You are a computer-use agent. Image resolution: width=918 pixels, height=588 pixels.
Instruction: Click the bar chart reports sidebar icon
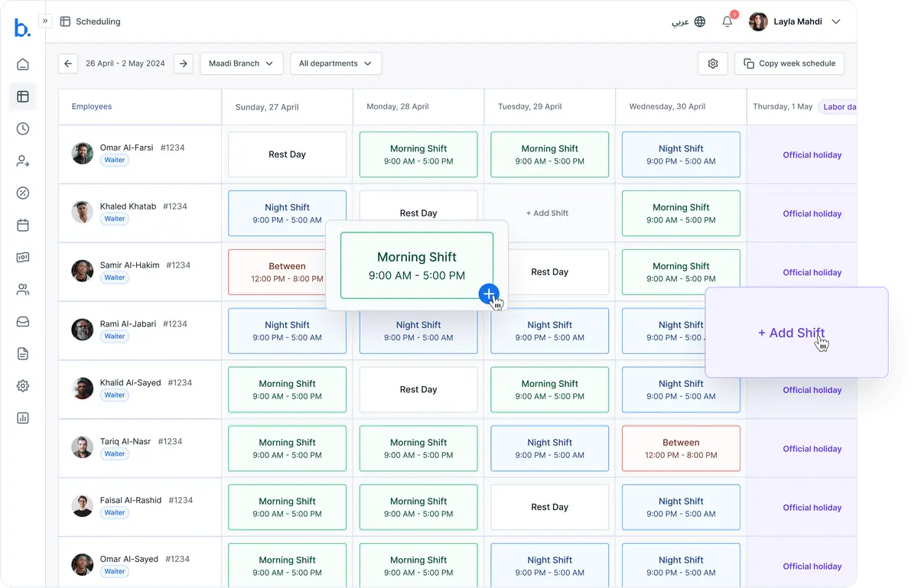pyautogui.click(x=23, y=418)
